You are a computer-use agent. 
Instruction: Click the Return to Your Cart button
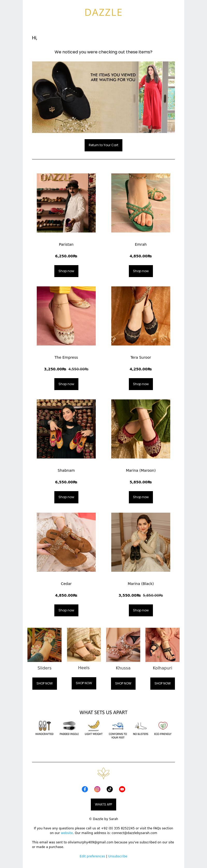point(103,145)
